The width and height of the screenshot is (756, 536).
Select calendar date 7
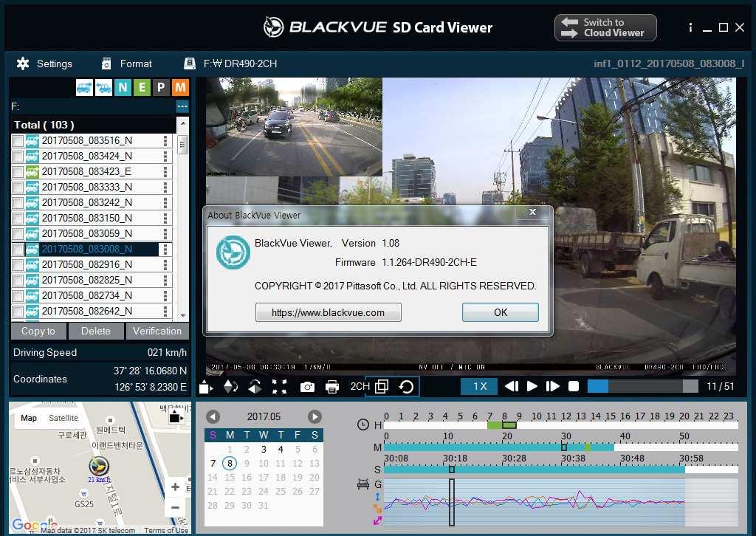pyautogui.click(x=213, y=464)
